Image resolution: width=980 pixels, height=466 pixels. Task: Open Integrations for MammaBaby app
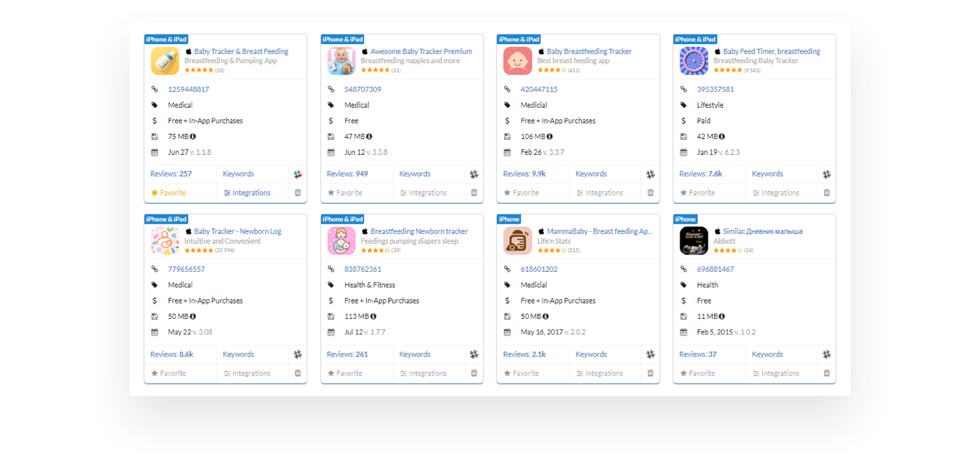tap(599, 374)
